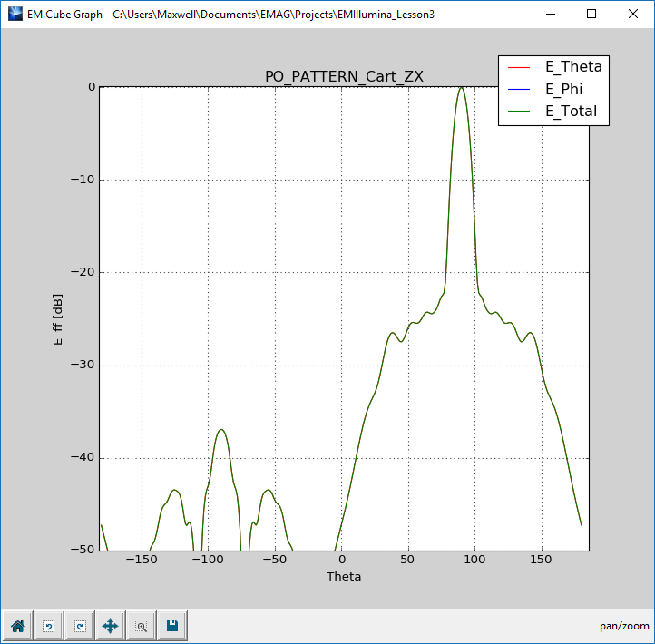
Task: Click the EM.Cube app icon in title bar
Action: pyautogui.click(x=15, y=14)
